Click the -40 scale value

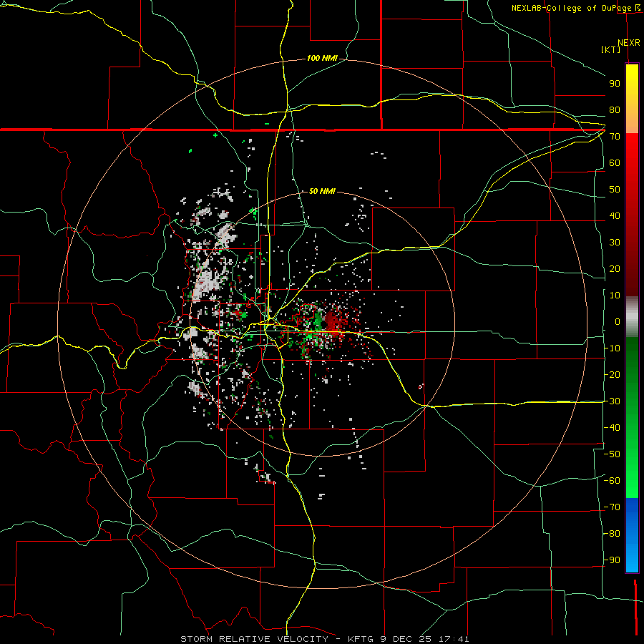tap(612, 428)
